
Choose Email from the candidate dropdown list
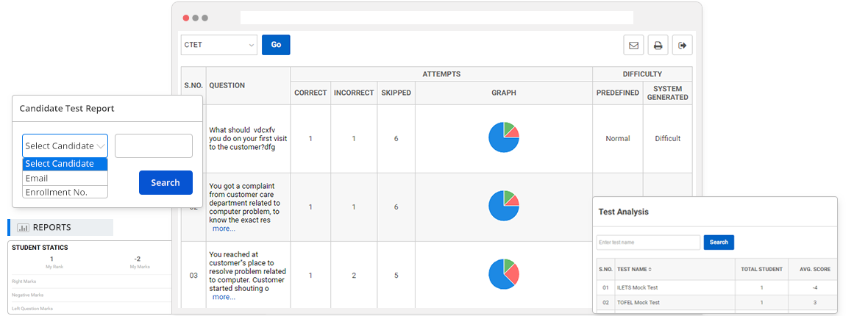point(65,178)
